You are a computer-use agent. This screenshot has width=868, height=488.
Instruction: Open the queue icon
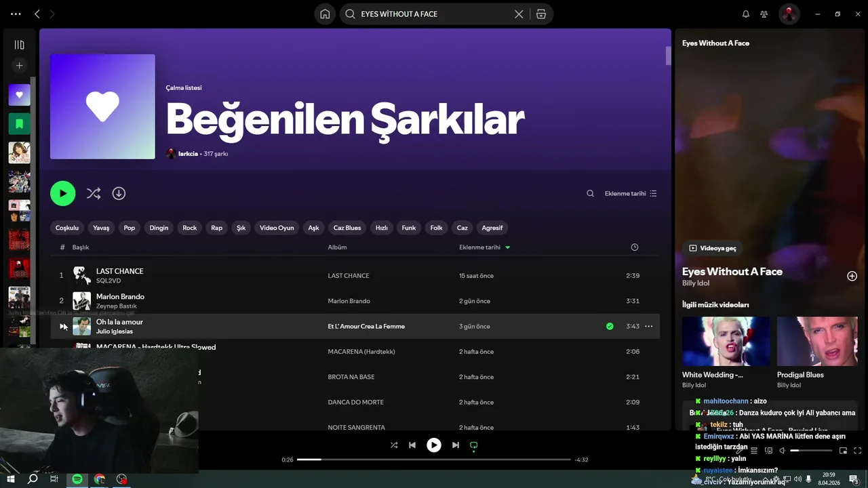pos(753,451)
